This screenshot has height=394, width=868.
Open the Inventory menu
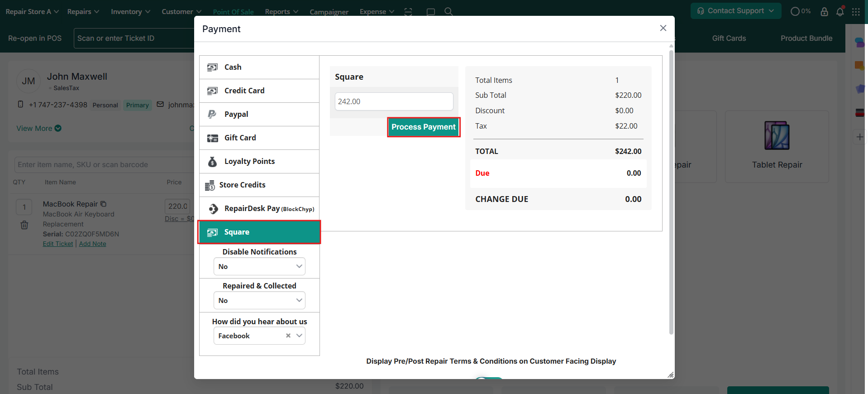coord(130,11)
